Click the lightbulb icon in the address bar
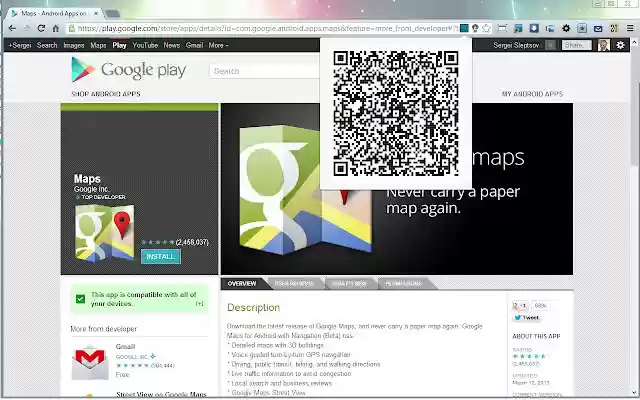 tap(475, 28)
